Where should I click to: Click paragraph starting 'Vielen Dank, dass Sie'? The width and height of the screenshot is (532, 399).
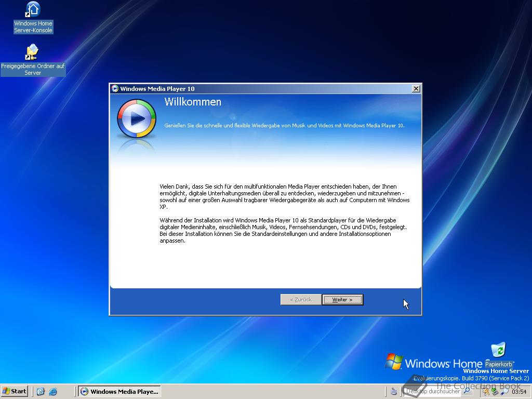285,196
